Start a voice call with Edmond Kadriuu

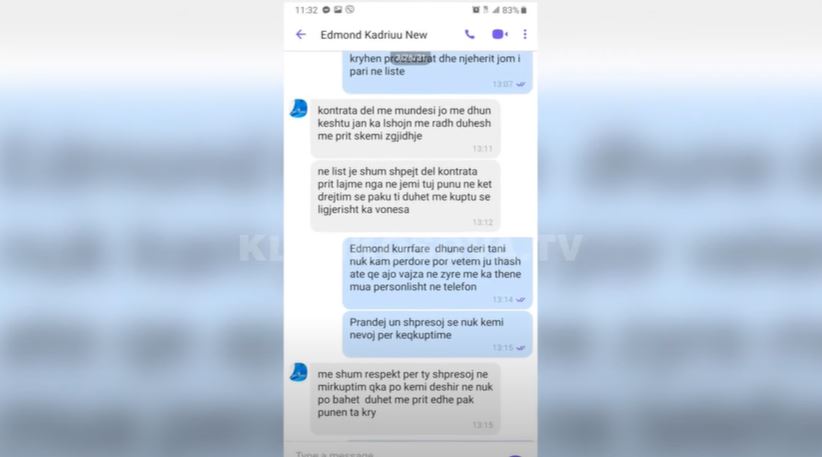pyautogui.click(x=470, y=35)
